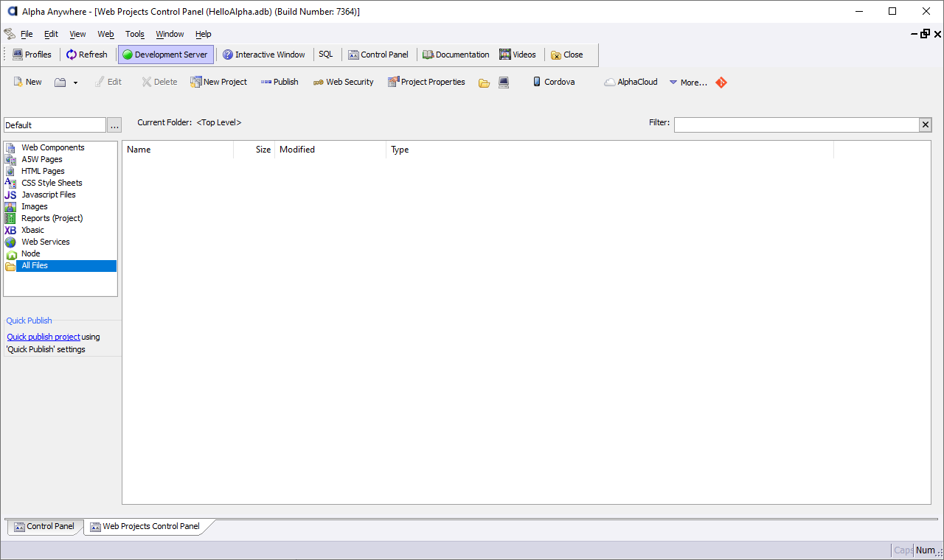Open the Profiles toolbar button
The image size is (944, 560).
(32, 55)
